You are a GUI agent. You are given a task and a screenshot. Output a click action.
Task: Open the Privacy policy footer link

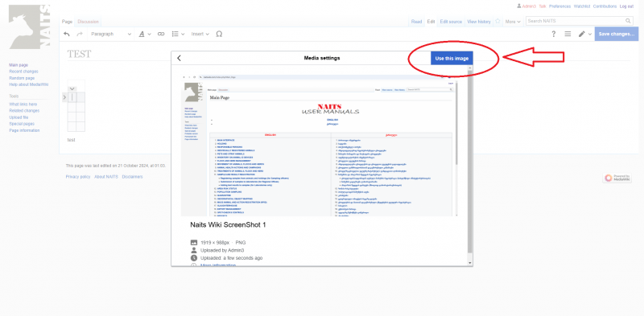pos(78,177)
